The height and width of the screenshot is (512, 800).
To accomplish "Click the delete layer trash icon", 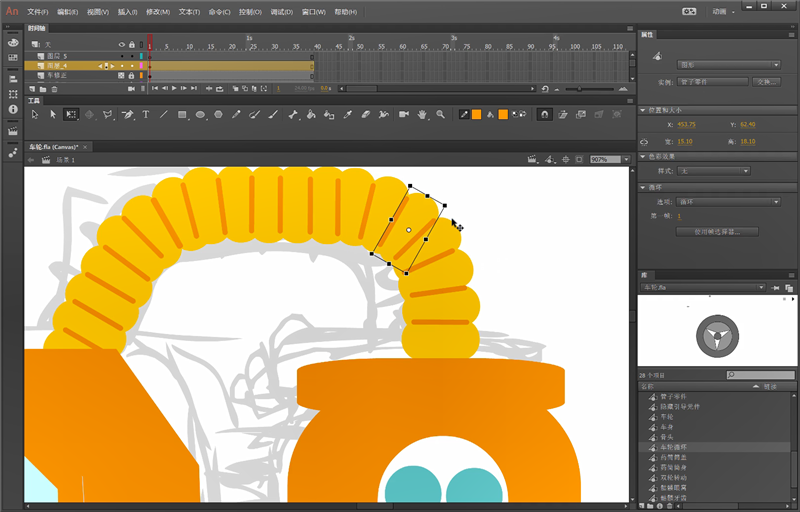I will click(54, 89).
